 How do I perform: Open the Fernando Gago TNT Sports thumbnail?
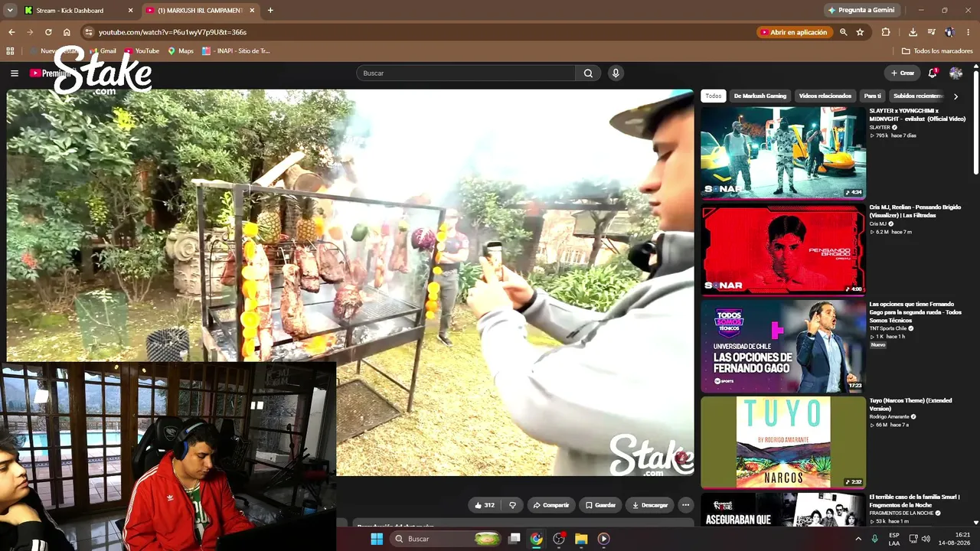click(783, 346)
